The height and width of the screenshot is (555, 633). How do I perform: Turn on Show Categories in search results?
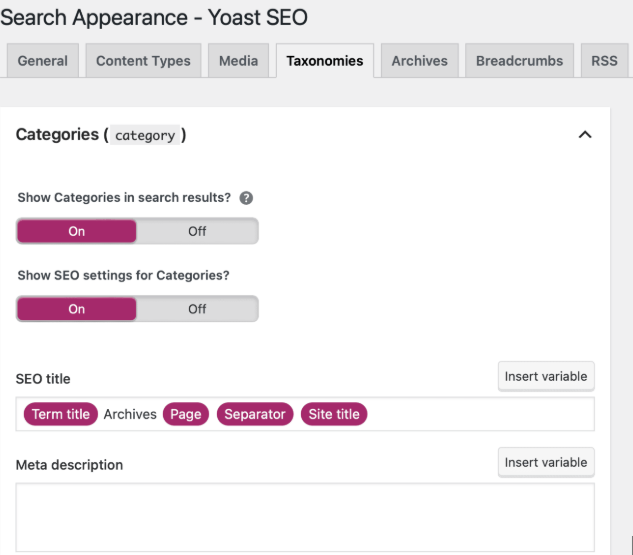(x=77, y=231)
